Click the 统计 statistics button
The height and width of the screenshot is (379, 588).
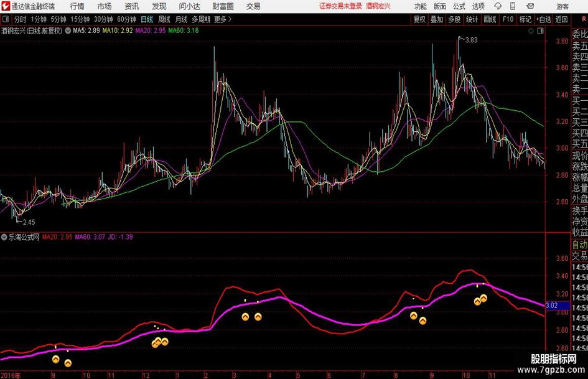(472, 19)
